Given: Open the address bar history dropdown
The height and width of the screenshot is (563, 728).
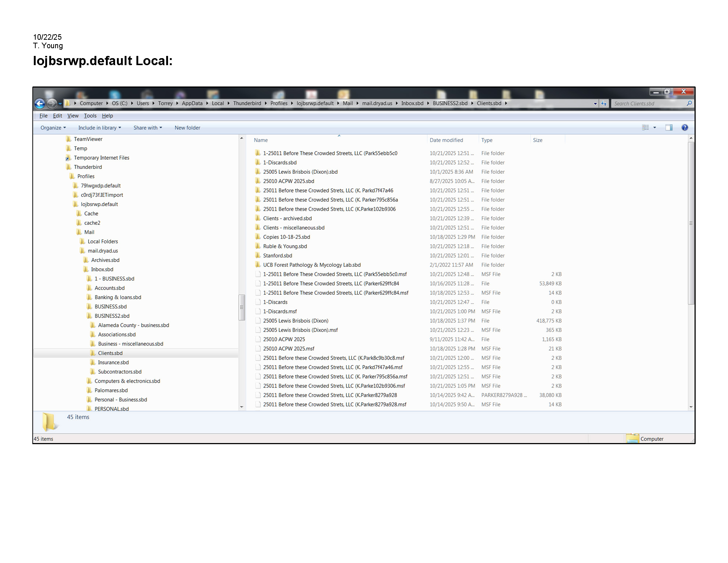Looking at the screenshot, I should point(595,104).
